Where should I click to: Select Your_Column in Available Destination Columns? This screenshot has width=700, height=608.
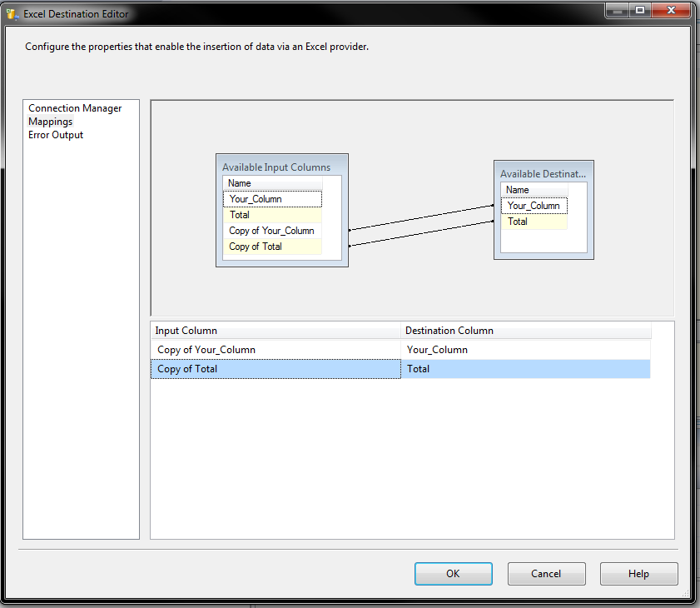tap(534, 205)
